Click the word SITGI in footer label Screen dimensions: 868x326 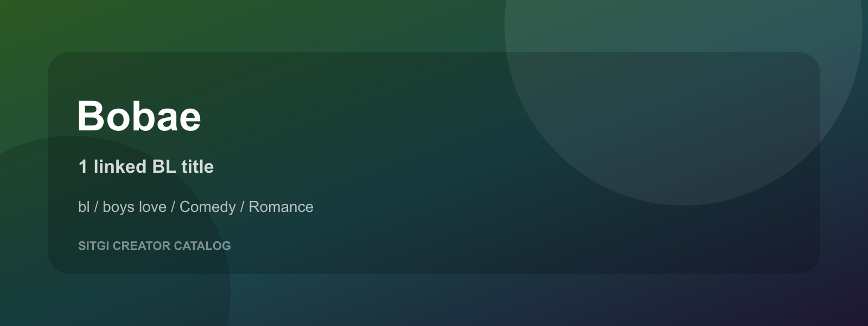point(94,246)
